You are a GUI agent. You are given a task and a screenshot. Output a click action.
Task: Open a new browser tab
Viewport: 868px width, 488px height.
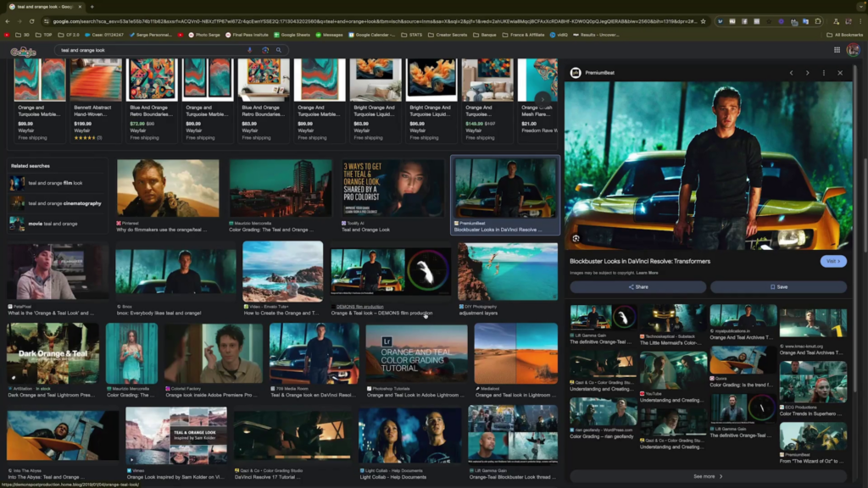tap(92, 7)
